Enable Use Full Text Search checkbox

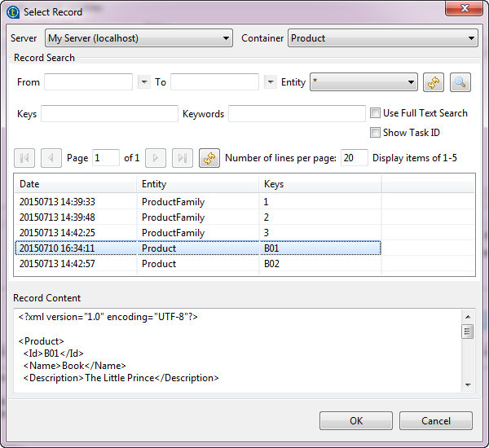[x=375, y=113]
